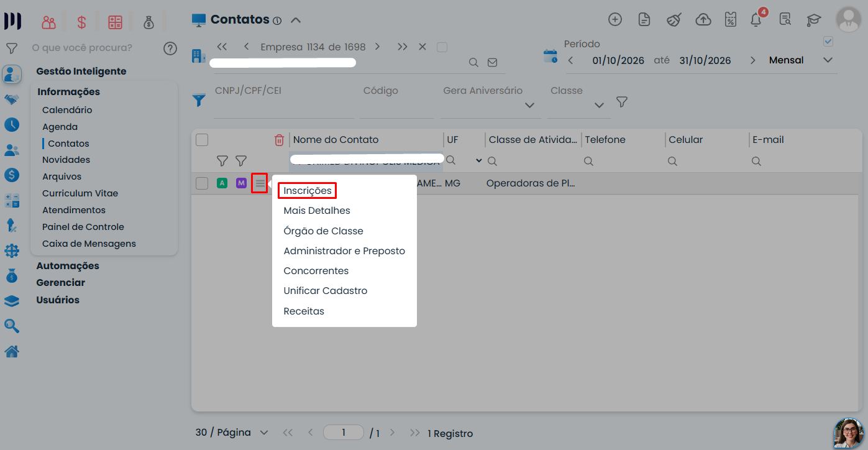Screen dimensions: 868x450
Task: Click the home icon in left sidebar
Action: (x=11, y=352)
